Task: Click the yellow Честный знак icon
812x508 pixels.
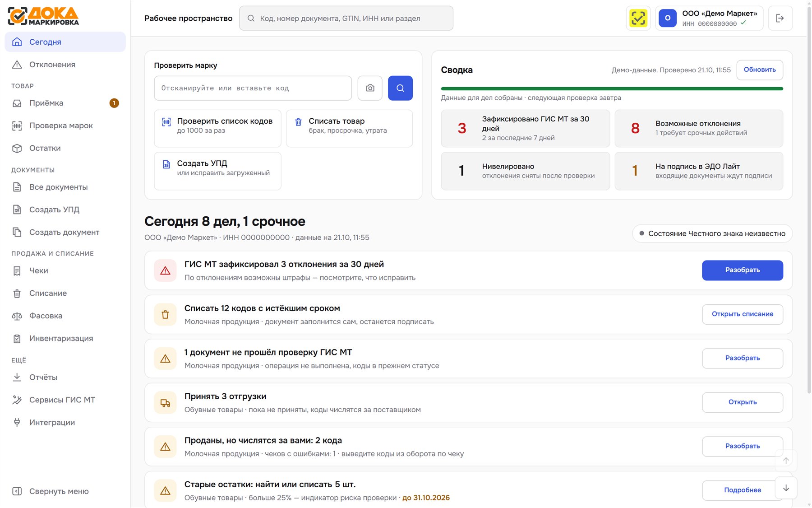Action: coord(638,18)
